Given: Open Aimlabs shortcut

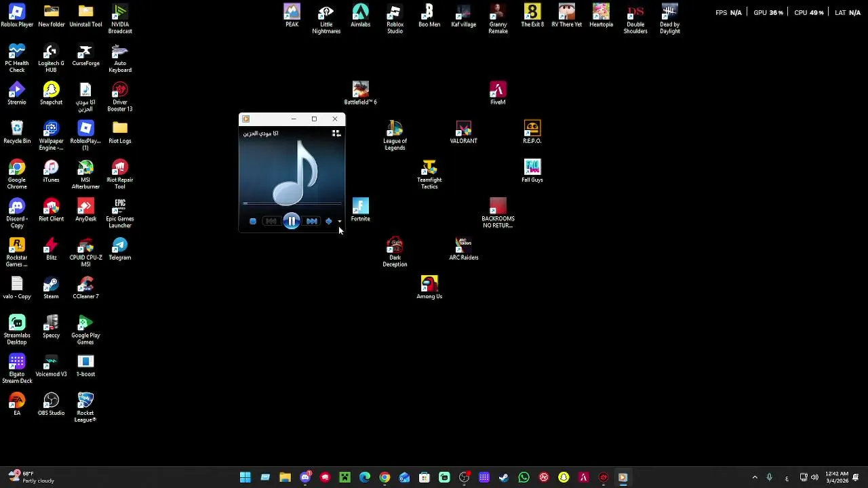Looking at the screenshot, I should 361,16.
